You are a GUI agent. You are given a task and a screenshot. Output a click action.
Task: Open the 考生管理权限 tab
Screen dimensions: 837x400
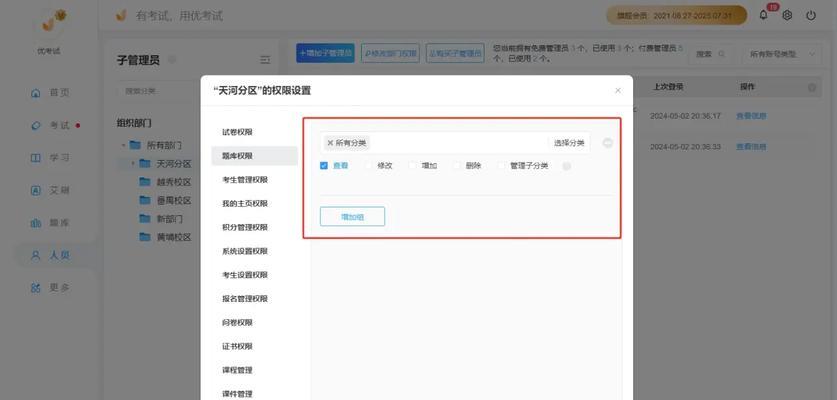point(254,180)
